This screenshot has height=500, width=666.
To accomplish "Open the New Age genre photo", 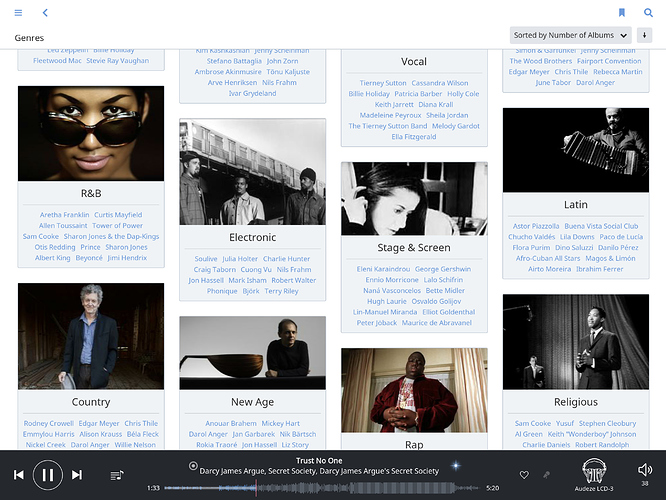I will pos(253,353).
